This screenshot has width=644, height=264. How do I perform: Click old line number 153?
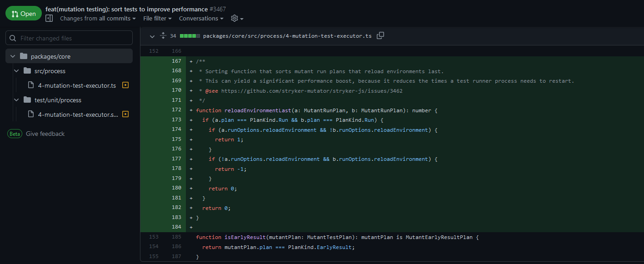(x=154, y=237)
